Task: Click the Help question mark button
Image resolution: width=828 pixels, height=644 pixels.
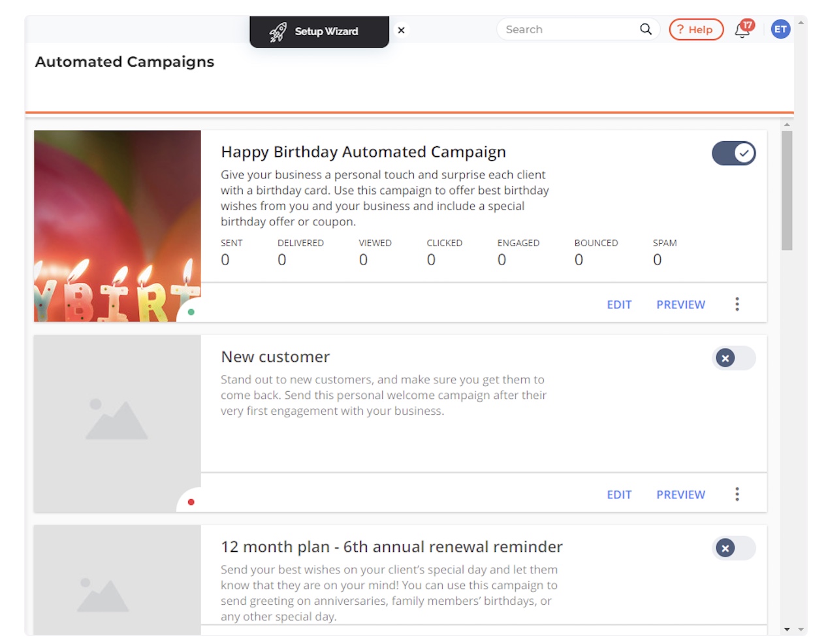Action: 696,29
